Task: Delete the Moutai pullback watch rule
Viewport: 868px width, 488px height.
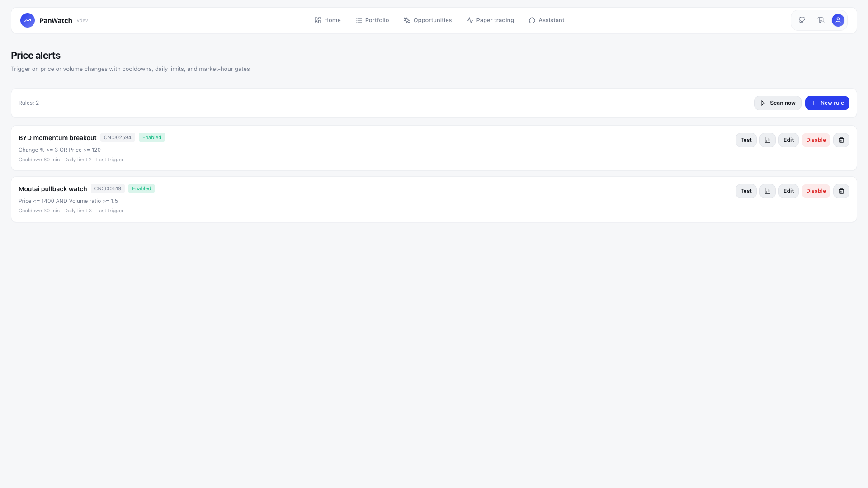Action: [841, 191]
